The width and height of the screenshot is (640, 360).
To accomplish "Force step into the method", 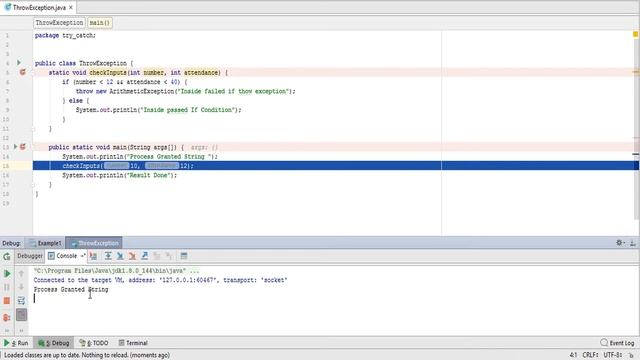I will coord(132,256).
